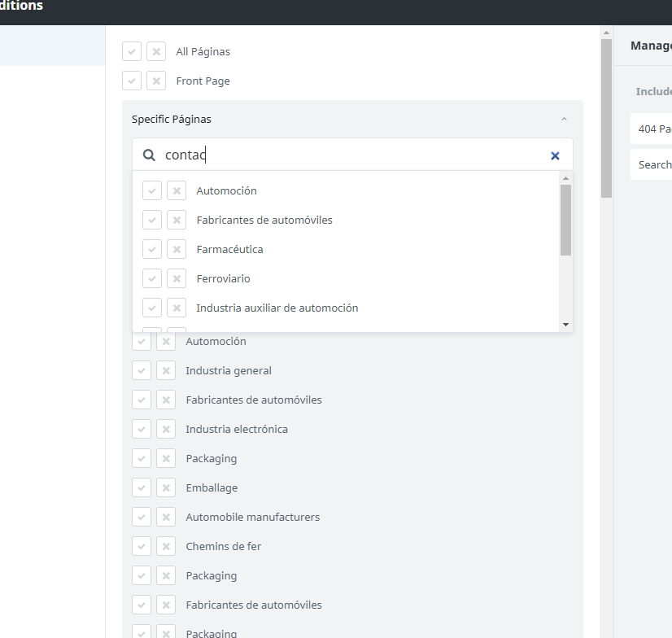Select Automoción in the dropdown results
This screenshot has width=672, height=638.
point(226,190)
